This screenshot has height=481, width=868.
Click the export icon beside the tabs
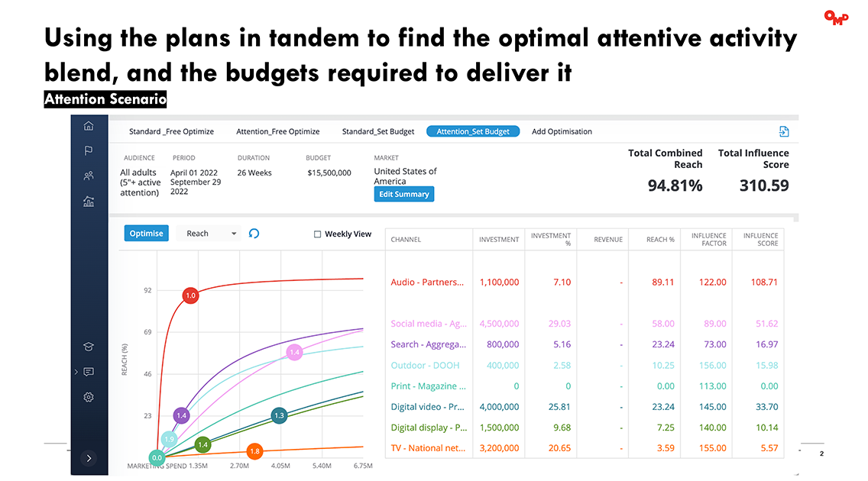pyautogui.click(x=784, y=131)
